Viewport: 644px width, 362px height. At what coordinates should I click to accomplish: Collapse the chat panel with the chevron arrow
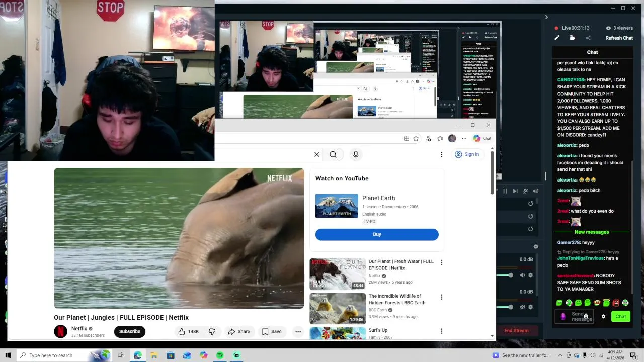click(546, 17)
